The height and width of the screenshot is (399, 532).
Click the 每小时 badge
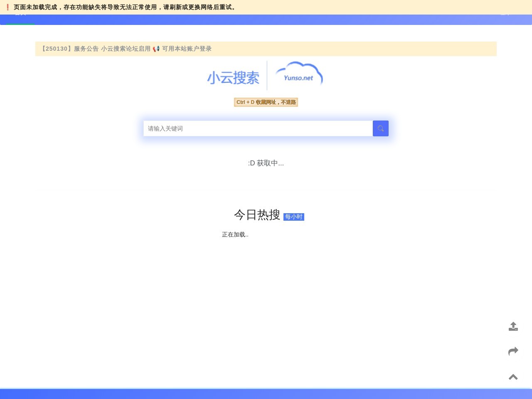tap(294, 217)
